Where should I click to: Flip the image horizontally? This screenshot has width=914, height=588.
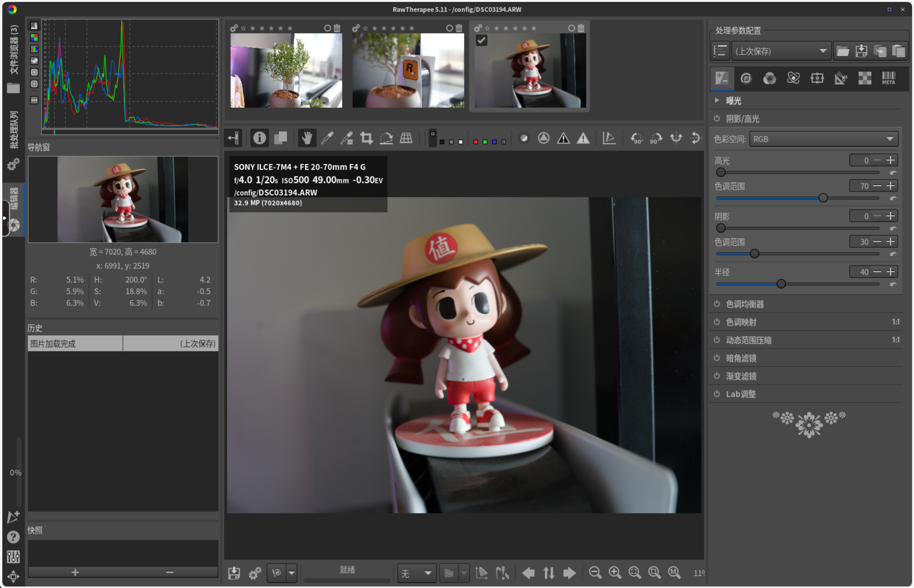point(676,138)
